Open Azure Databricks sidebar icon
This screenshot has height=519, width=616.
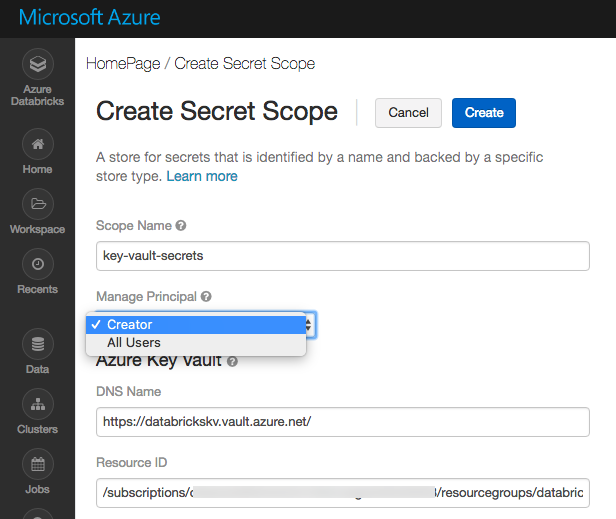pyautogui.click(x=38, y=64)
